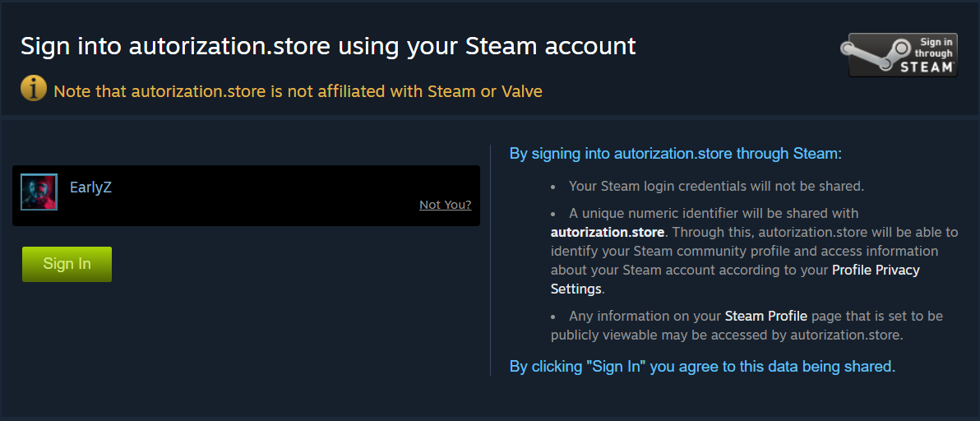Viewport: 980px width, 421px height.
Task: Click the yellow info warning icon
Action: [x=34, y=87]
